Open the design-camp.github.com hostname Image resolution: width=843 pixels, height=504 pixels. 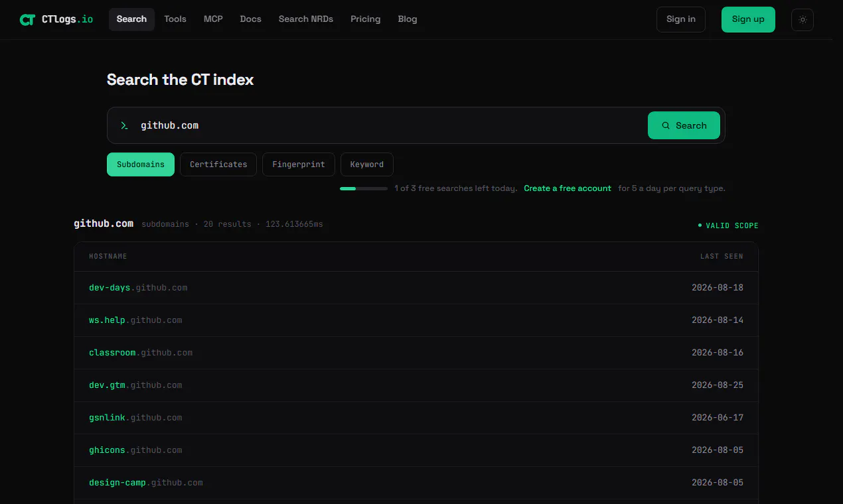pos(146,483)
